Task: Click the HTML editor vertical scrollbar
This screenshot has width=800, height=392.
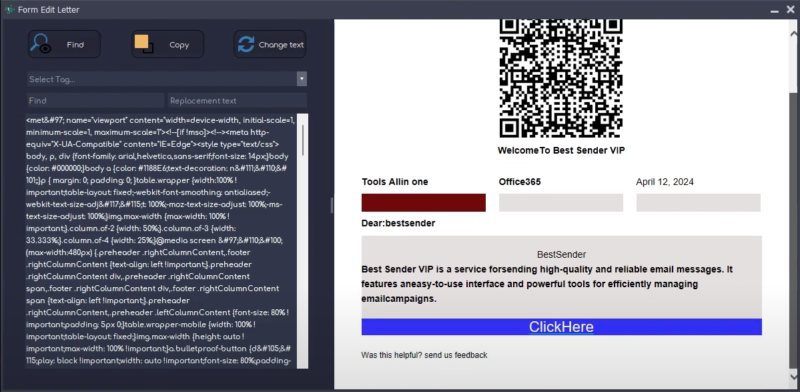Action: point(303,241)
